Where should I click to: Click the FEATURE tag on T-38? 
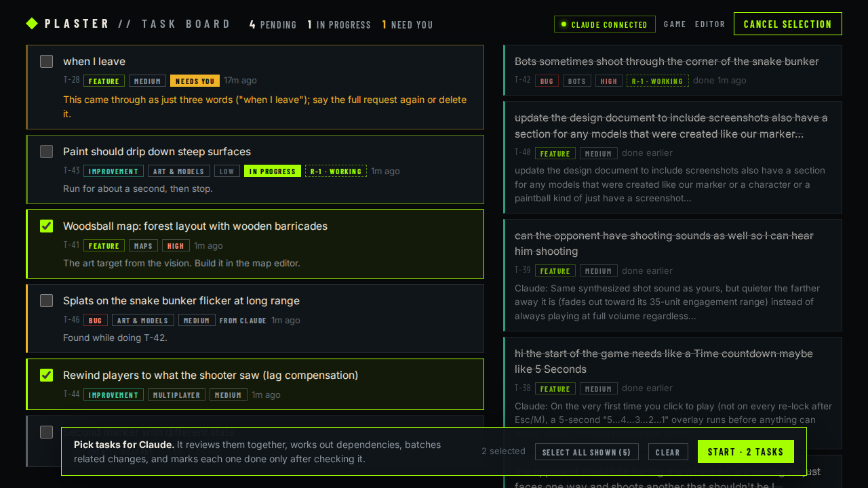tap(555, 388)
